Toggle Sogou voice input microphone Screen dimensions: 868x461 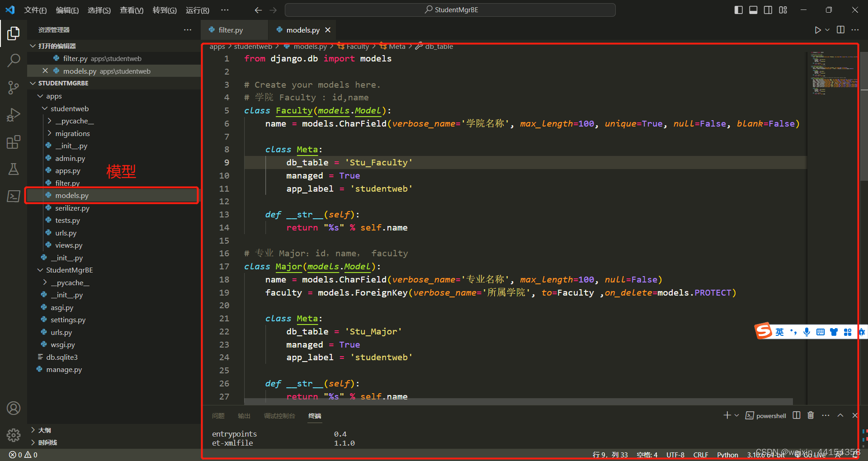tap(807, 332)
